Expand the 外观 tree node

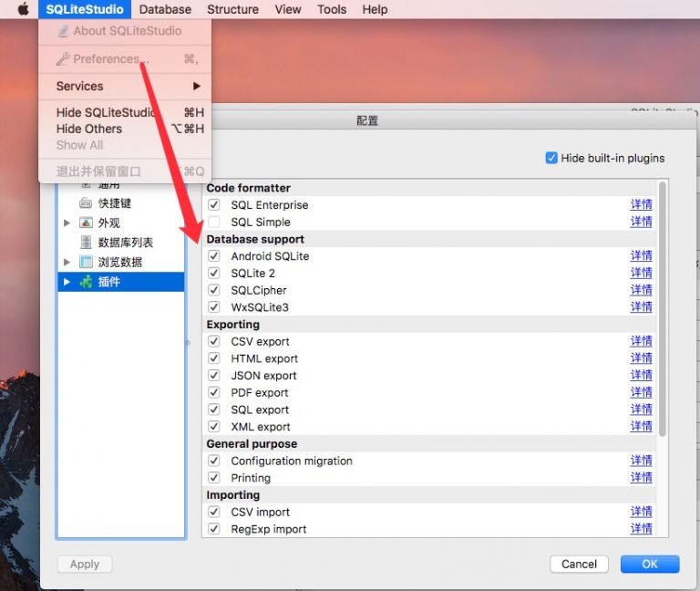coord(67,223)
